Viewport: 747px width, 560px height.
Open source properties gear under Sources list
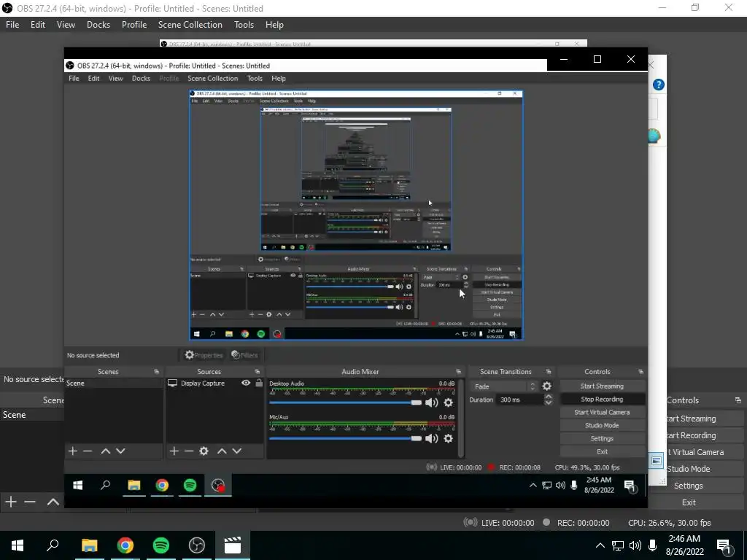[x=204, y=451]
